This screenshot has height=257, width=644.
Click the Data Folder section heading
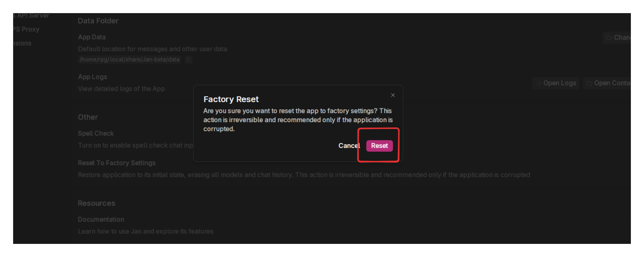pos(98,21)
